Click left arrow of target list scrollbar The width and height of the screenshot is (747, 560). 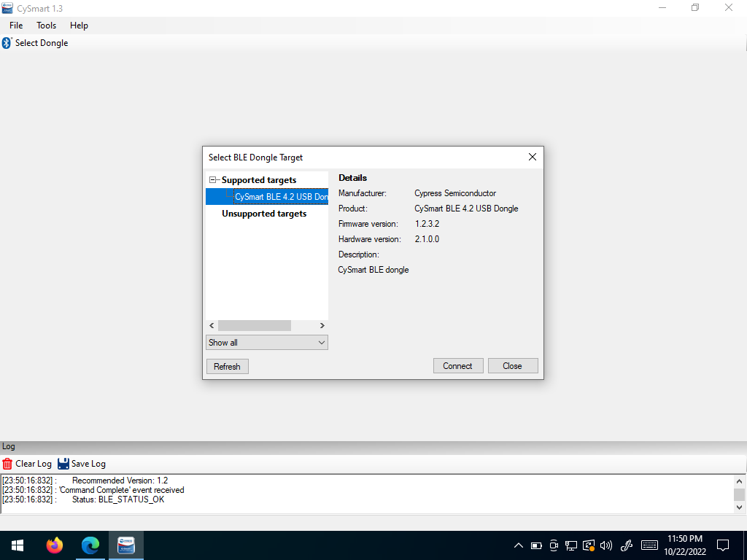pos(212,326)
